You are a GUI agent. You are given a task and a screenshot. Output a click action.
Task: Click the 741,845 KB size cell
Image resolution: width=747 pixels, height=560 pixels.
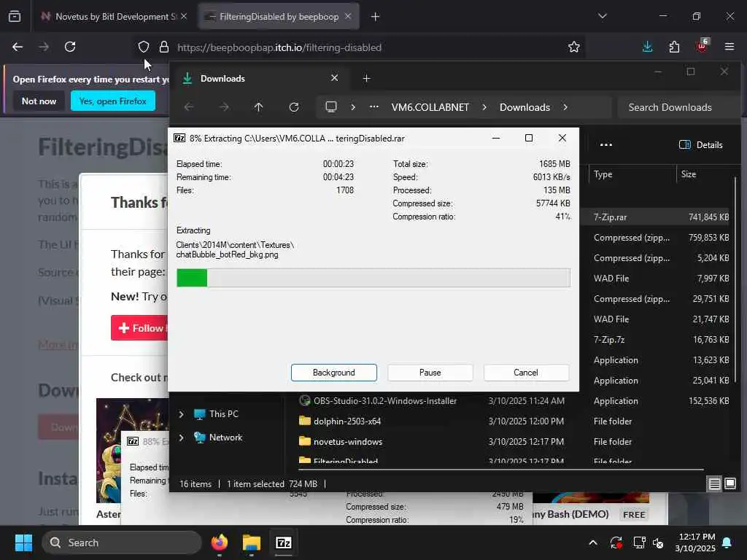[708, 217]
